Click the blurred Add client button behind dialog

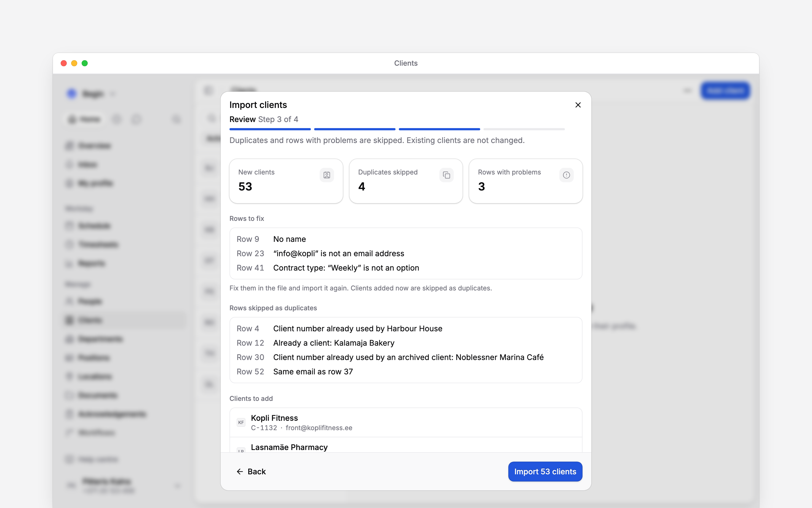(725, 91)
